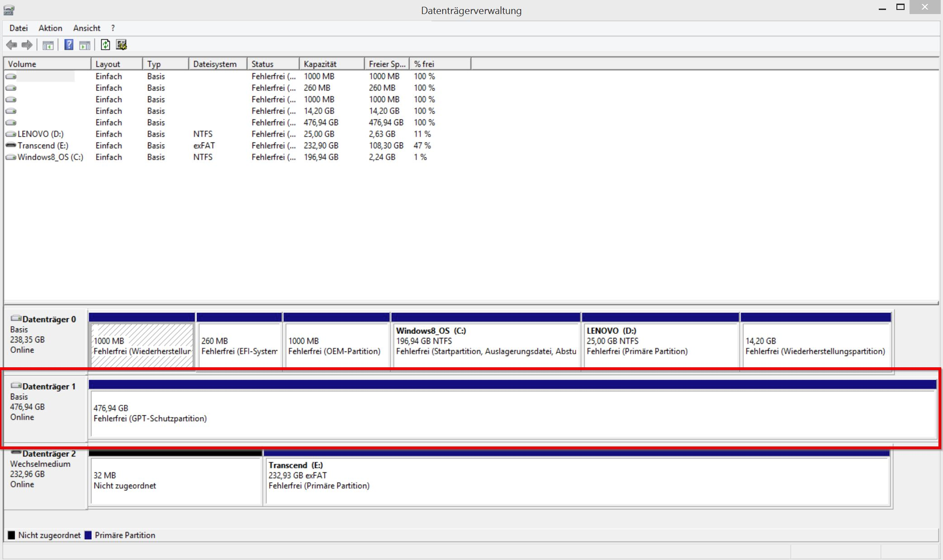Click the Primäre Partition legend color swatch
This screenshot has width=943, height=560.
[x=88, y=535]
